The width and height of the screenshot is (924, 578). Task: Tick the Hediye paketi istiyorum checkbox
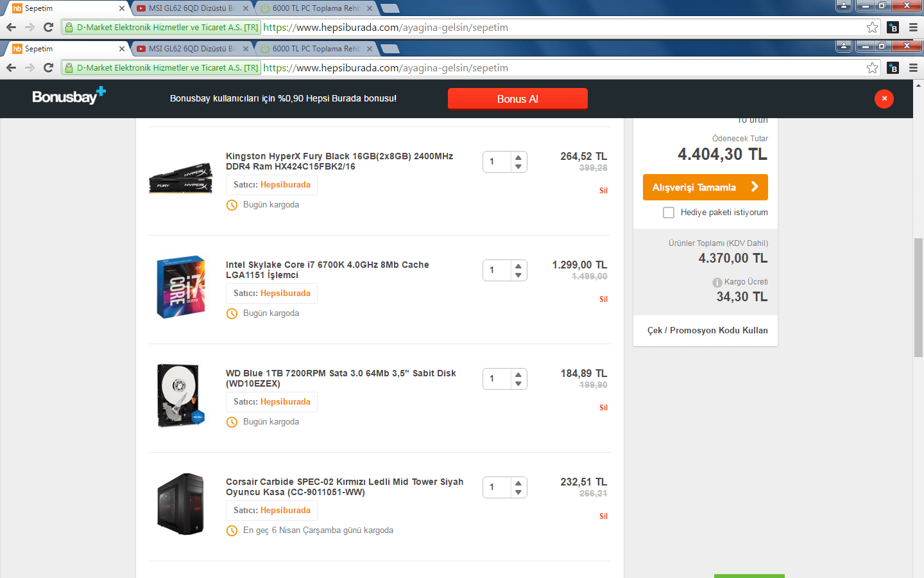pyautogui.click(x=669, y=213)
